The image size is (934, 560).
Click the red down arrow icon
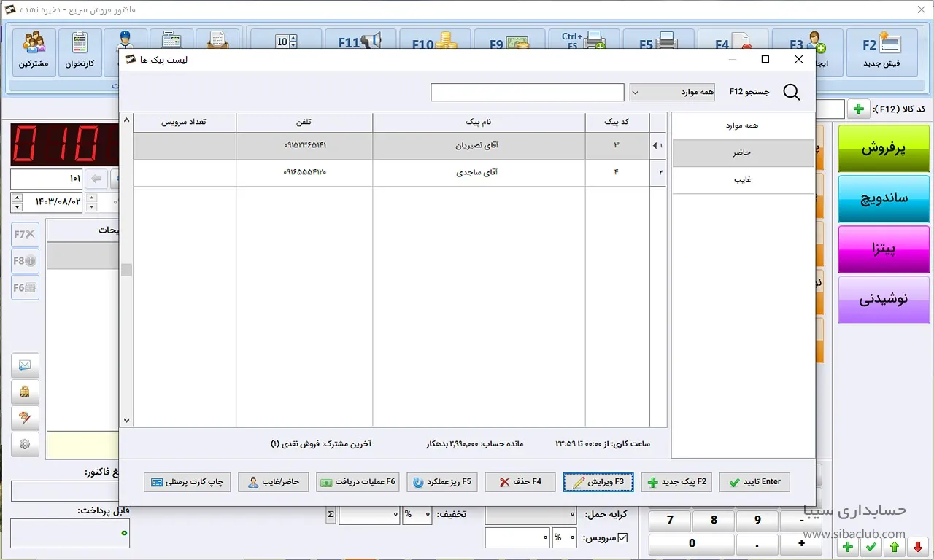pyautogui.click(x=917, y=546)
